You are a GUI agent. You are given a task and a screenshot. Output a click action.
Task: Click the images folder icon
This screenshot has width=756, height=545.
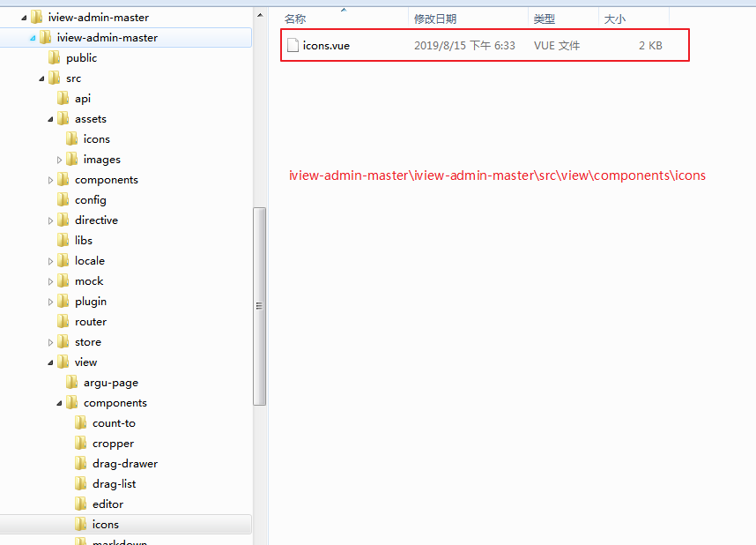point(71,160)
